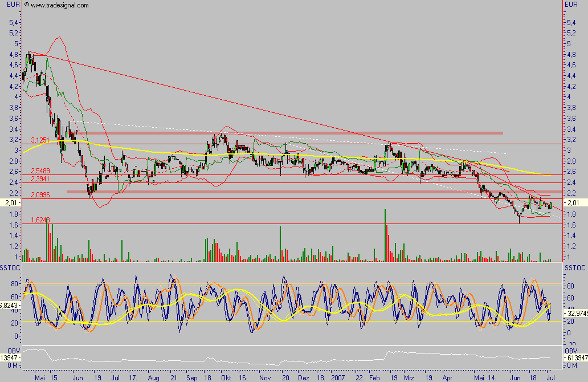Click the 2,0996 horizontal level label
Screen dimensions: 588x382
(40, 195)
